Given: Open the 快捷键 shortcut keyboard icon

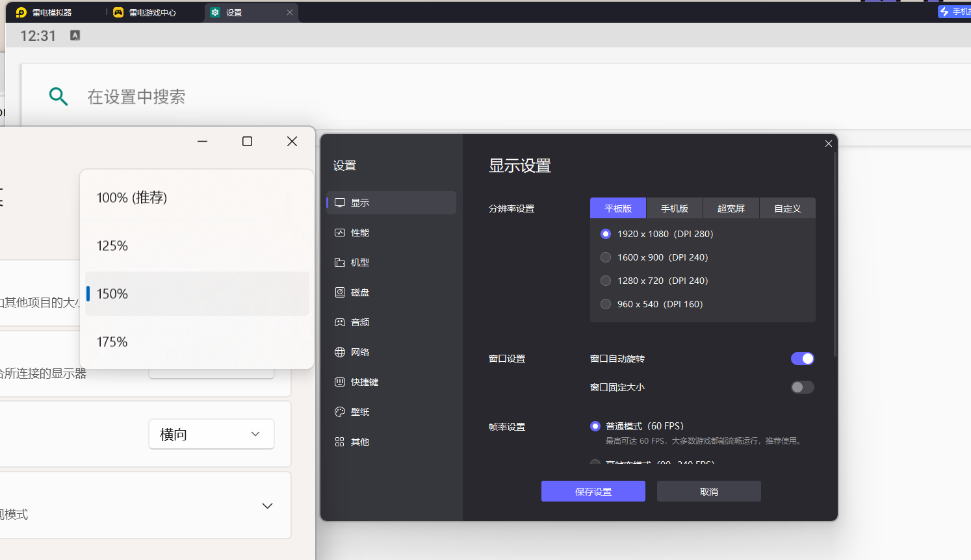Looking at the screenshot, I should coord(339,382).
